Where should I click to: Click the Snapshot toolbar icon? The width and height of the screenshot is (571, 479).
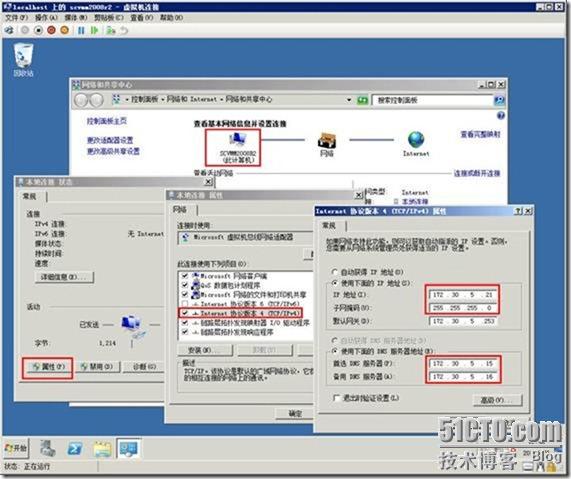pos(110,31)
